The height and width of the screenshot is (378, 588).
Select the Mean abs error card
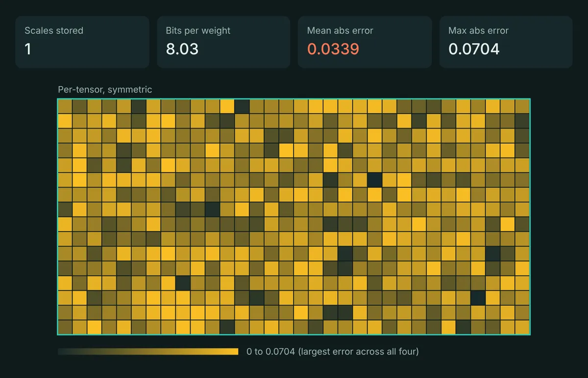pyautogui.click(x=365, y=42)
